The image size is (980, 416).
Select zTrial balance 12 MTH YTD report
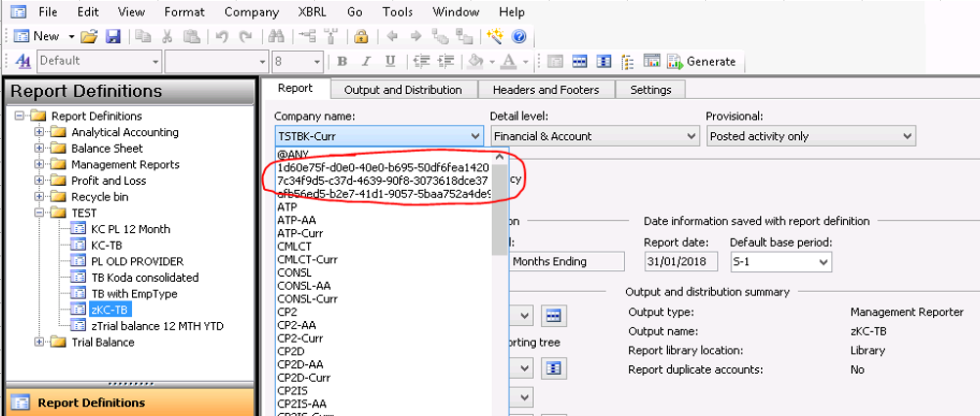pos(156,326)
